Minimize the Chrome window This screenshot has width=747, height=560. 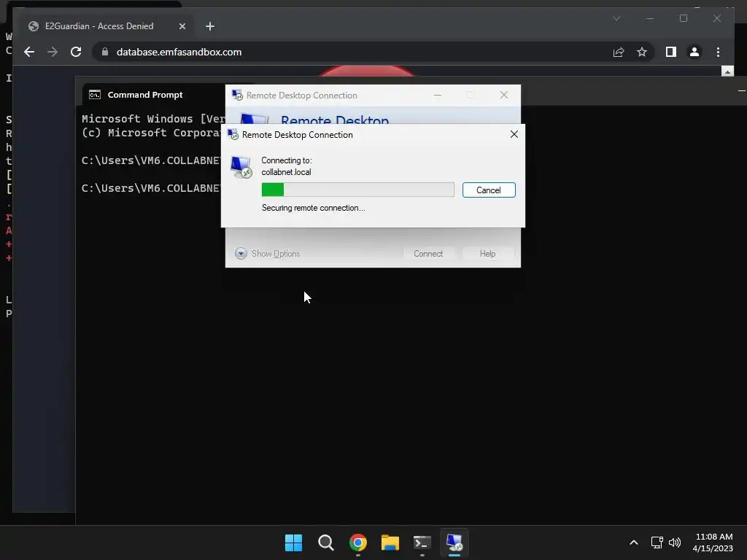pyautogui.click(x=650, y=18)
